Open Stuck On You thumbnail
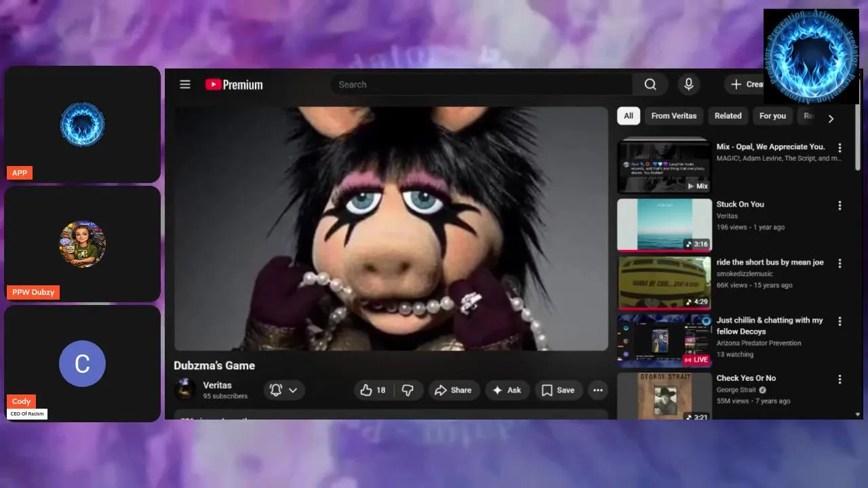This screenshot has width=868, height=488. (665, 225)
